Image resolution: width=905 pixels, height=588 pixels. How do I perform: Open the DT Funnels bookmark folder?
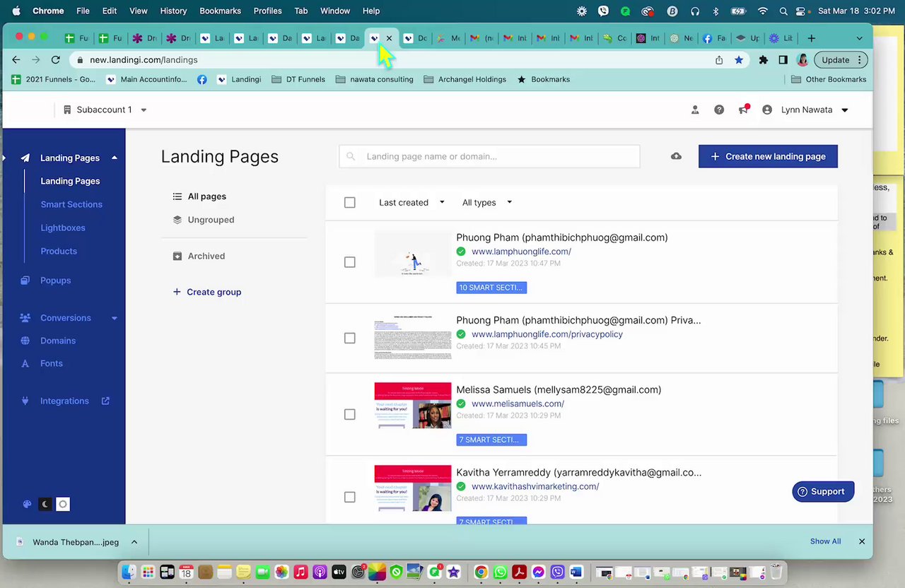pyautogui.click(x=298, y=79)
